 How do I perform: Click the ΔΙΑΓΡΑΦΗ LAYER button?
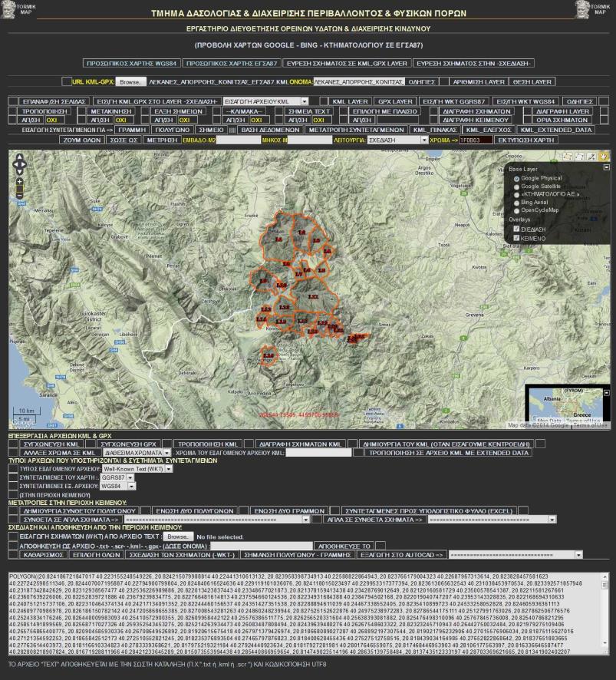click(562, 111)
